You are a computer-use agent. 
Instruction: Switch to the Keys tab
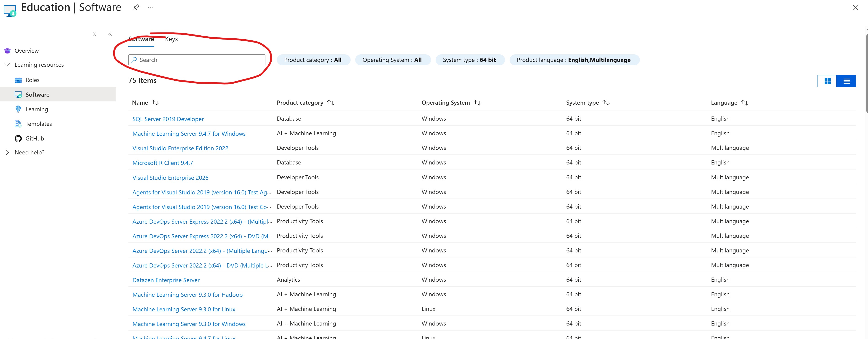(x=171, y=39)
